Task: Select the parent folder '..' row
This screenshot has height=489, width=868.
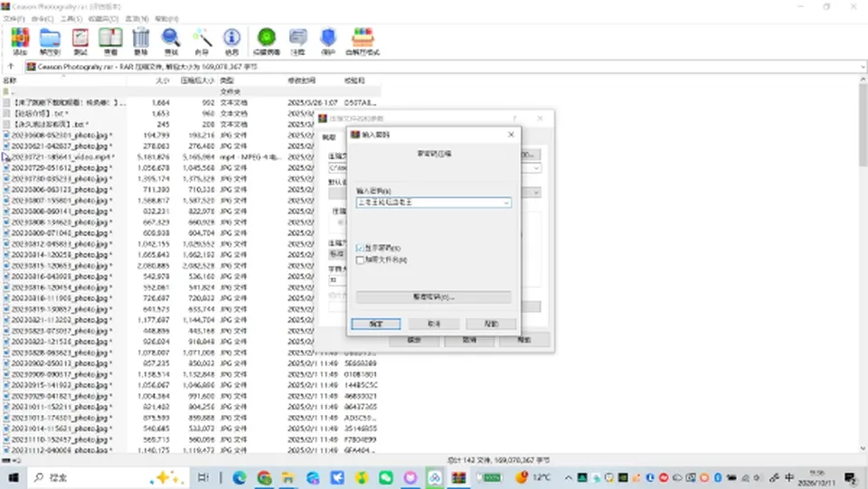Action: click(x=191, y=92)
